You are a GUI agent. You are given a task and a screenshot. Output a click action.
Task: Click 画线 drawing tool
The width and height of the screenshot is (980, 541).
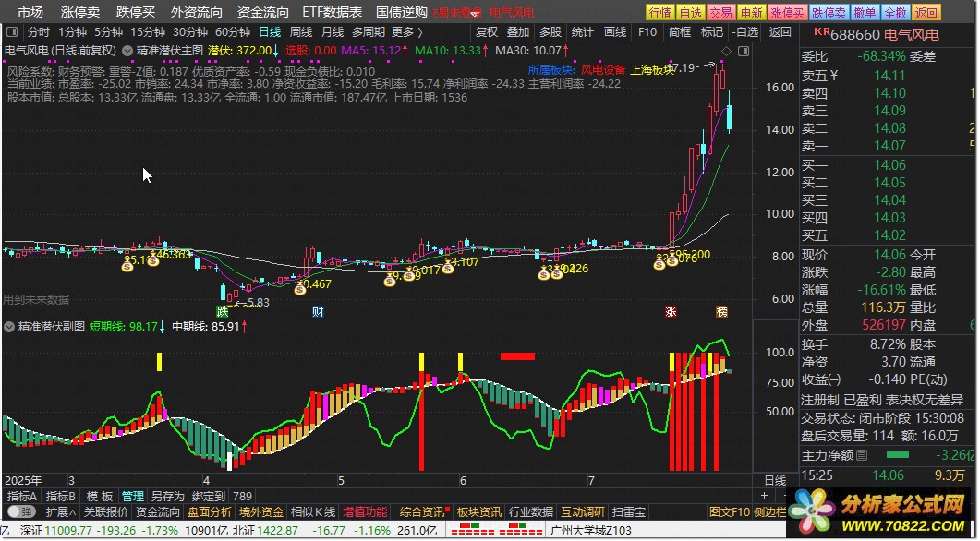[616, 32]
